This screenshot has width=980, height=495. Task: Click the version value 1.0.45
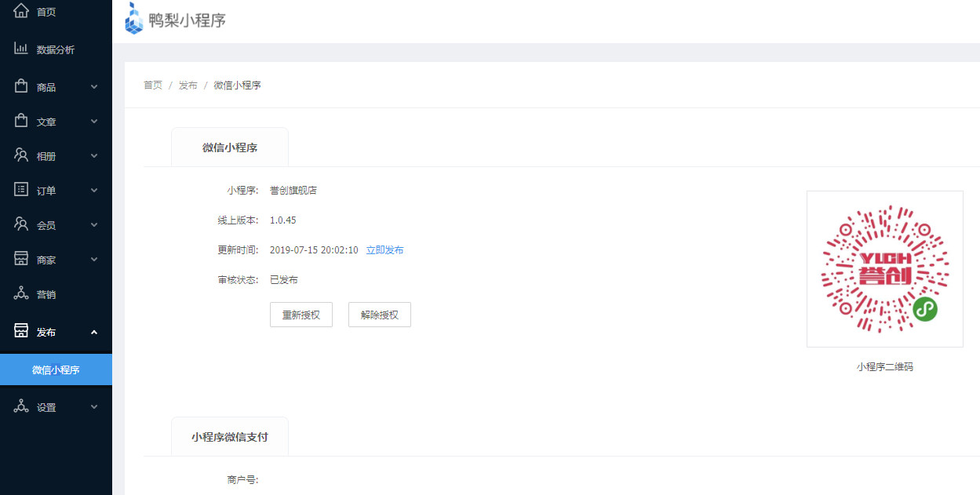(x=283, y=220)
